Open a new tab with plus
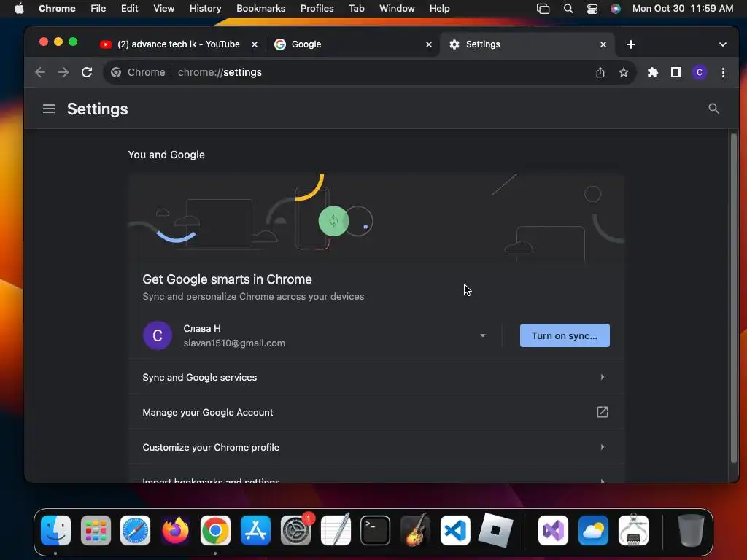The height and width of the screenshot is (560, 747). click(x=631, y=44)
